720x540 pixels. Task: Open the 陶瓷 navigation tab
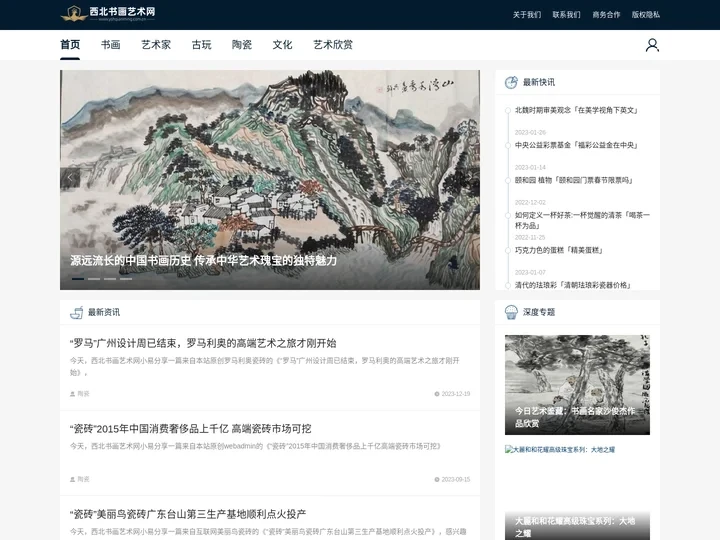[x=242, y=45]
